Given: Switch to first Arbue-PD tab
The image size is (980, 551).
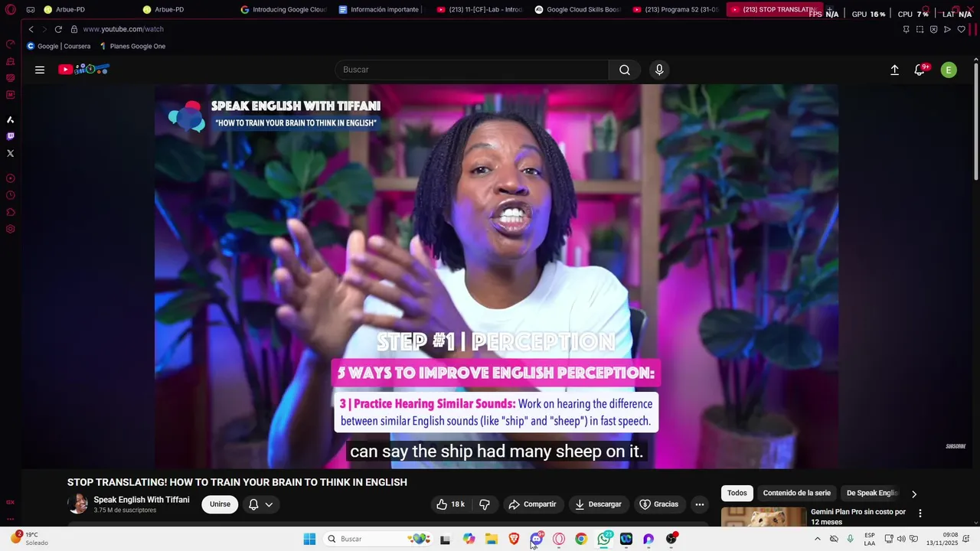Looking at the screenshot, I should point(70,10).
